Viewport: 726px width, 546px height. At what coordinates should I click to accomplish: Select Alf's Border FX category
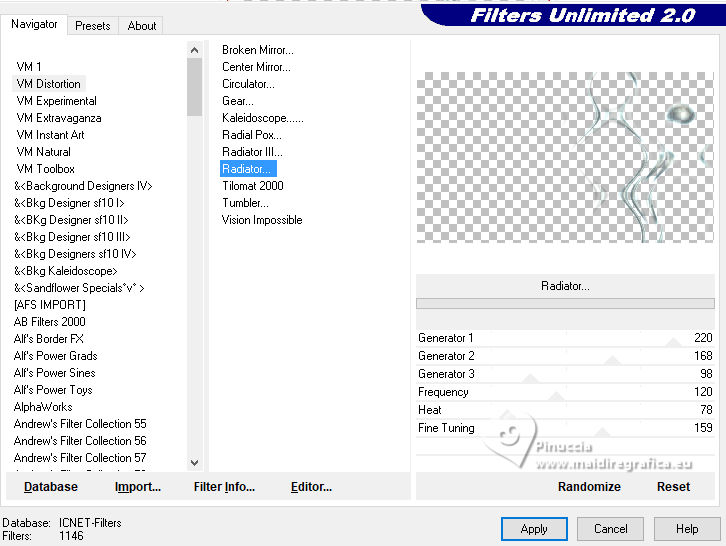49,339
